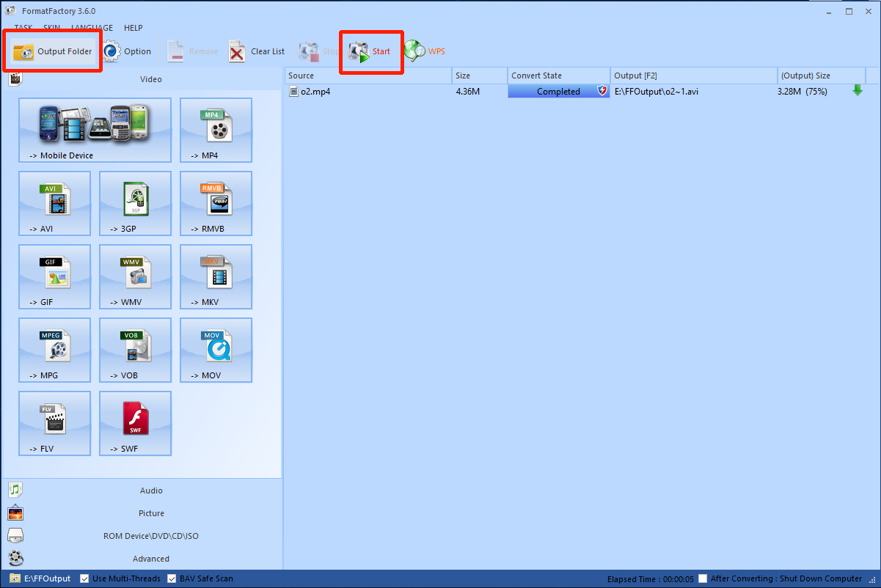Open the LANGUAGE menu
This screenshot has height=588, width=881.
pos(92,28)
